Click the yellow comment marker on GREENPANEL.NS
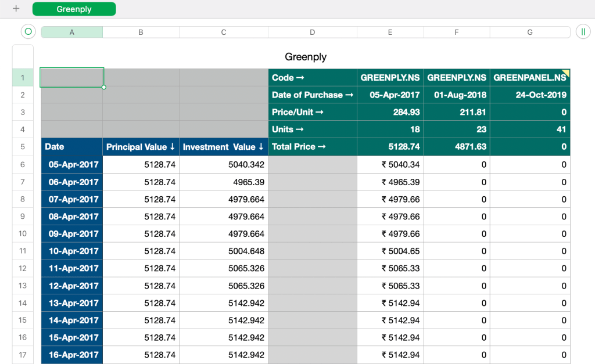This screenshot has height=364, width=595. coord(566,73)
